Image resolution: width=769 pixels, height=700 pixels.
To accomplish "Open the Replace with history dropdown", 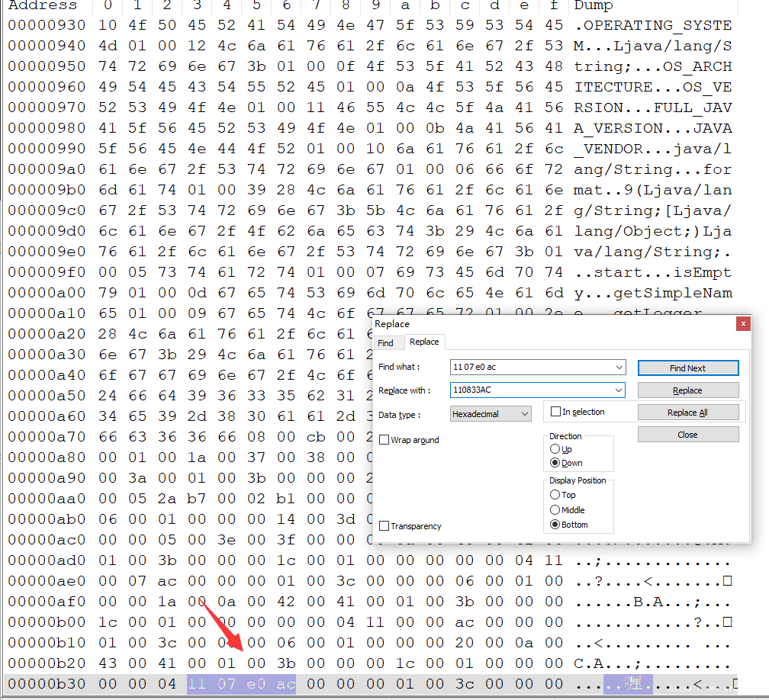I will (619, 390).
